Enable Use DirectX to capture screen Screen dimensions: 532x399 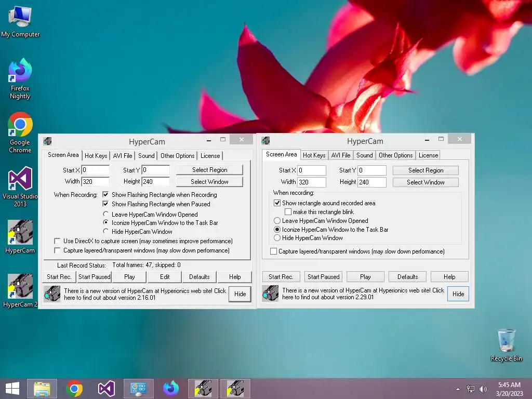point(57,241)
